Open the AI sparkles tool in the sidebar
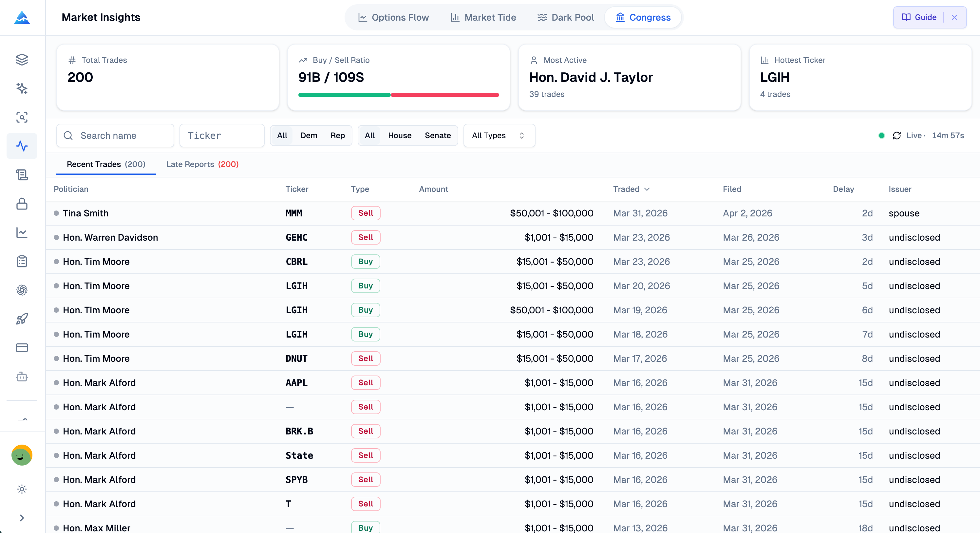 pos(22,89)
